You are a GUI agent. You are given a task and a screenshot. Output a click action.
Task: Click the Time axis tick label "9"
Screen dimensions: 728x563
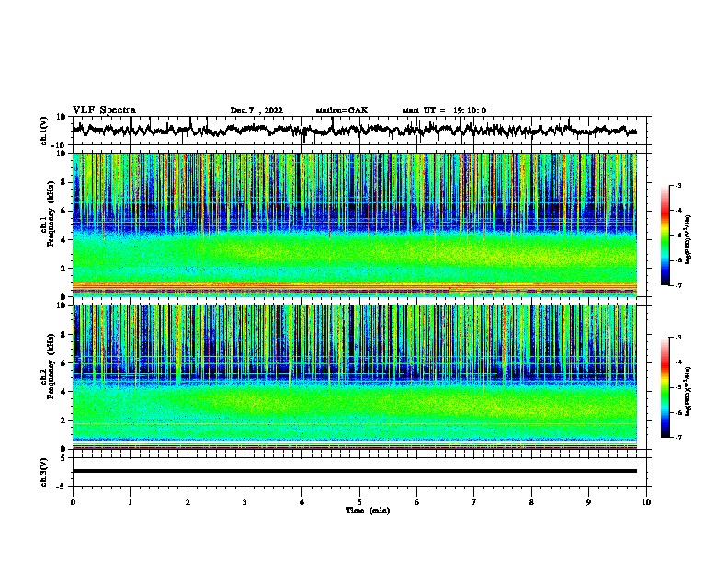588,502
